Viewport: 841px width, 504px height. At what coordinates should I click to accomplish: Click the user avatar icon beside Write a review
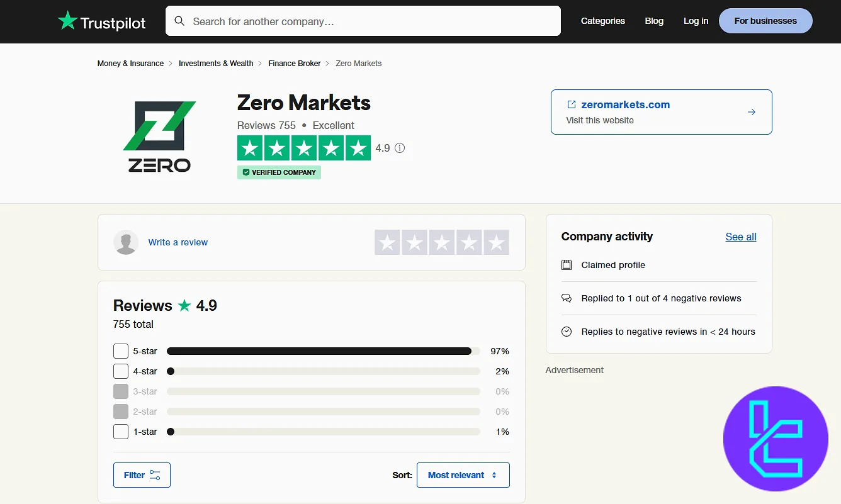(126, 242)
